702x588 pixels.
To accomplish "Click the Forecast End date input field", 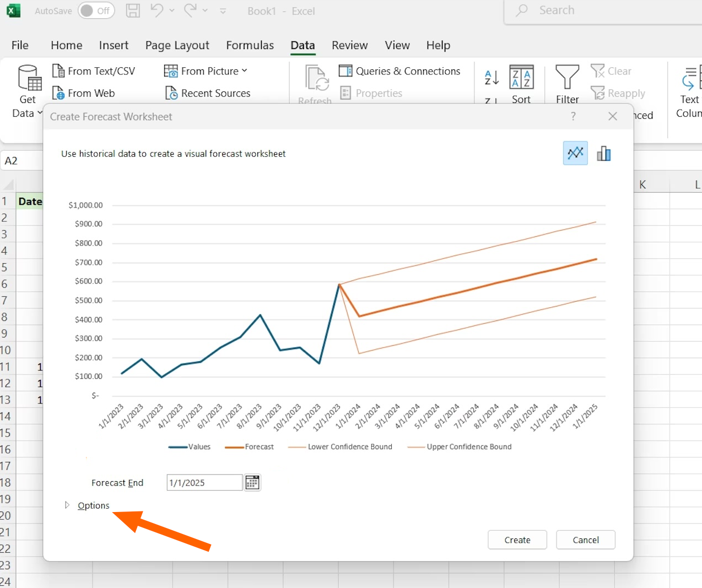I will (x=204, y=482).
